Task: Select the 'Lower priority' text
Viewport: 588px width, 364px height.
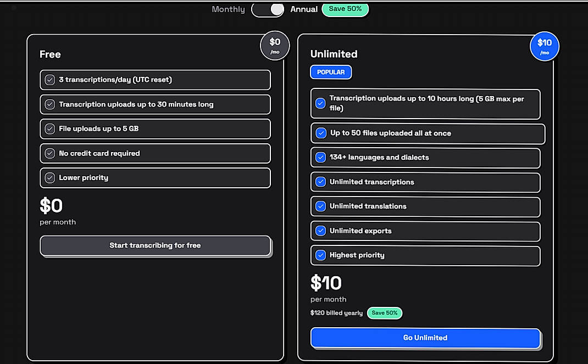Action: (x=83, y=178)
